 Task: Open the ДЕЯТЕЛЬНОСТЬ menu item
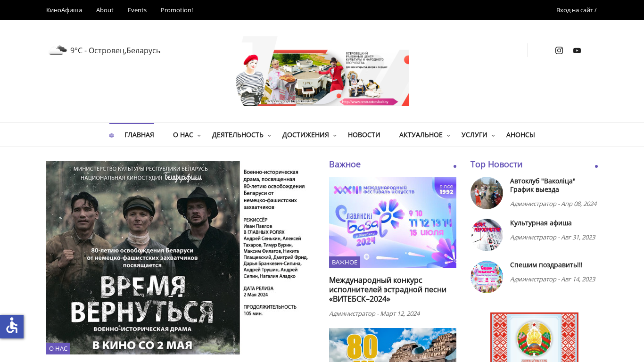pyautogui.click(x=238, y=135)
